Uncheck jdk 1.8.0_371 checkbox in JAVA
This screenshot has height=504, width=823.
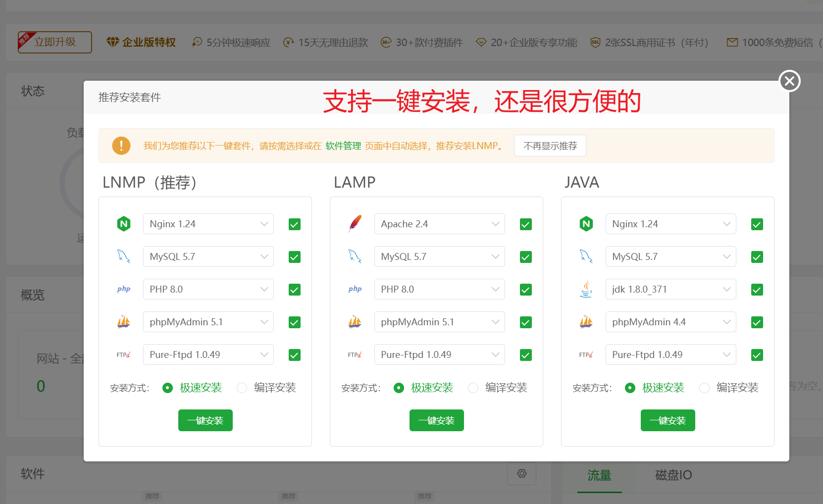click(x=757, y=290)
